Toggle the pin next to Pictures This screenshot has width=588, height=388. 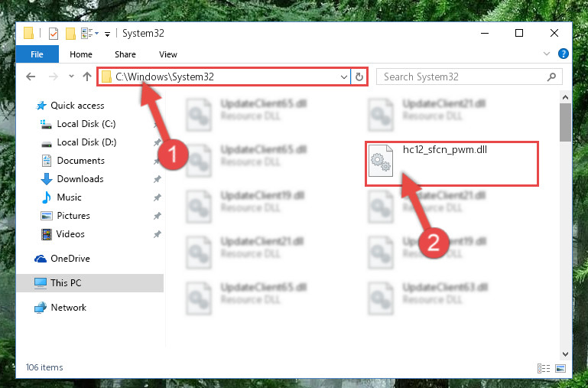pyautogui.click(x=157, y=216)
